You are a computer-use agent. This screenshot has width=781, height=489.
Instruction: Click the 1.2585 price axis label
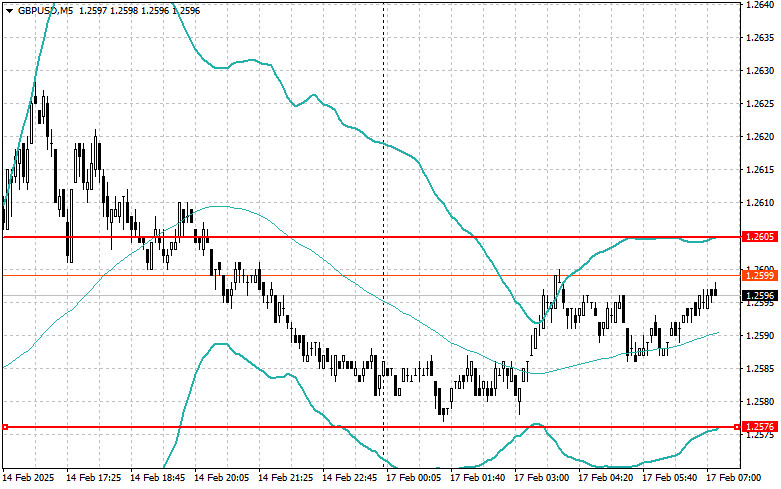pos(760,368)
